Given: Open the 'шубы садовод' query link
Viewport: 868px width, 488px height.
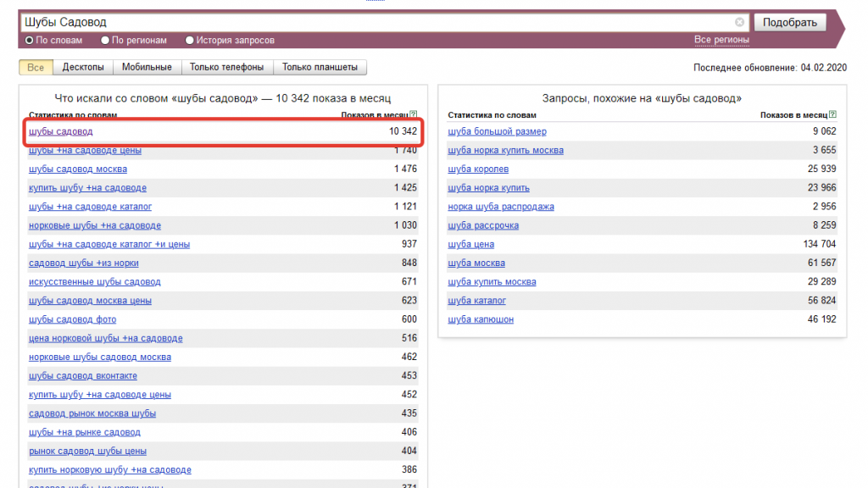Looking at the screenshot, I should pyautogui.click(x=61, y=131).
